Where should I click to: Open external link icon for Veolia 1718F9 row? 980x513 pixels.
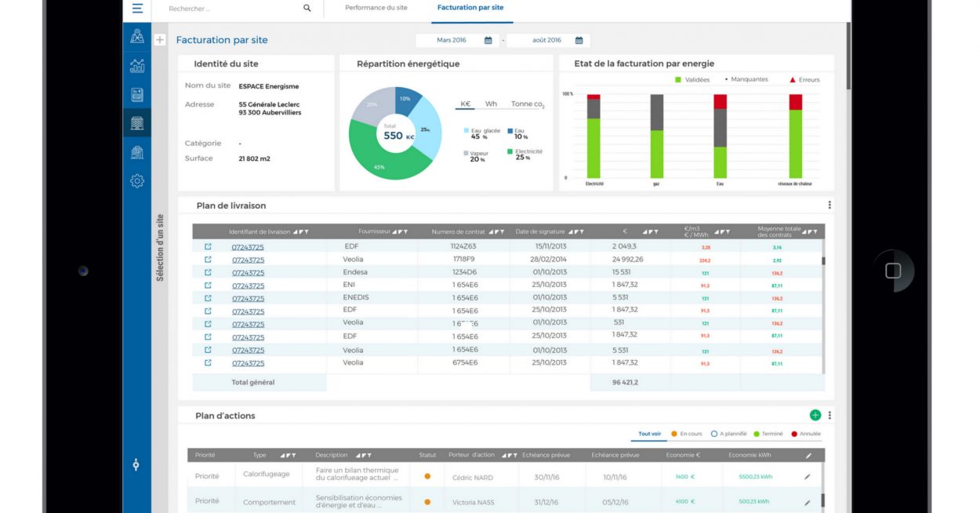click(x=208, y=260)
